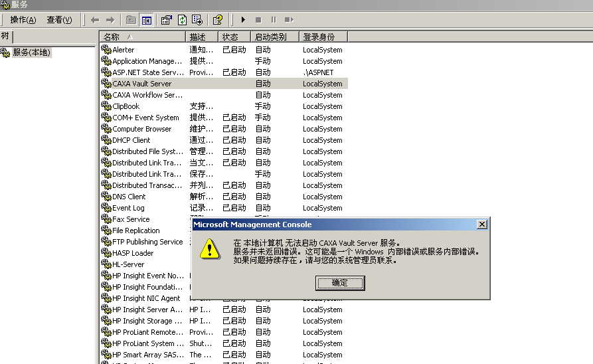Click the CAXA Vault Server gear icon

click(106, 84)
